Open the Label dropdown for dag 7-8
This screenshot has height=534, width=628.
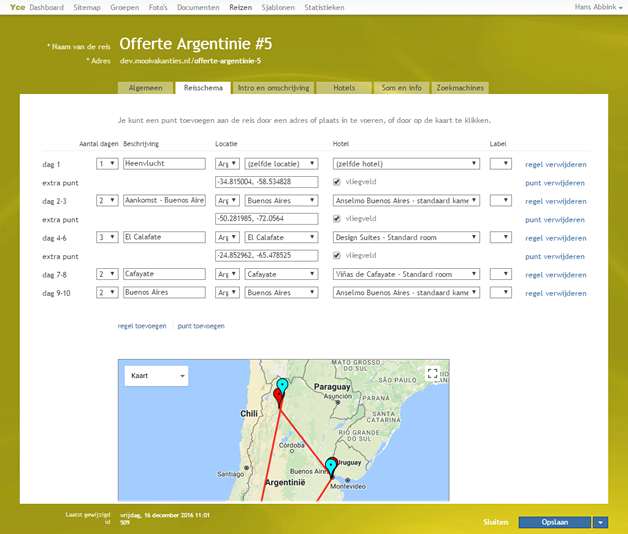click(x=501, y=274)
